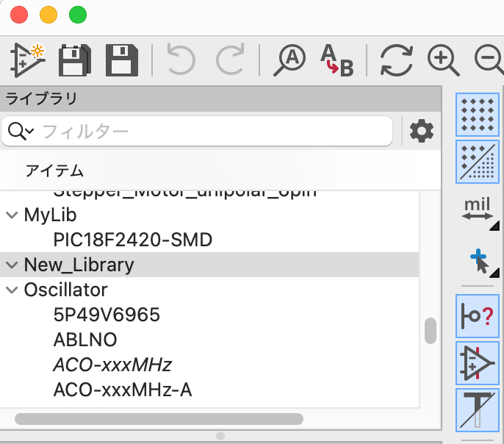Open the Find tool
Image resolution: width=504 pixels, height=444 pixels.
click(289, 60)
